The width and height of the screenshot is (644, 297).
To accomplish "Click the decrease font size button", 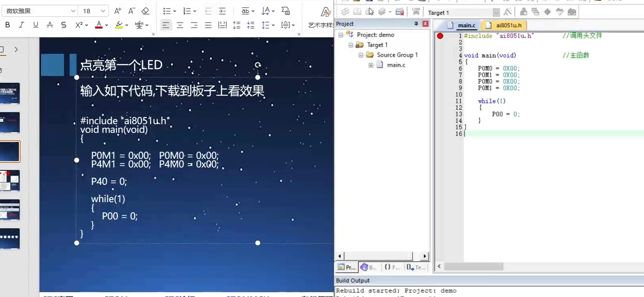I will (132, 11).
